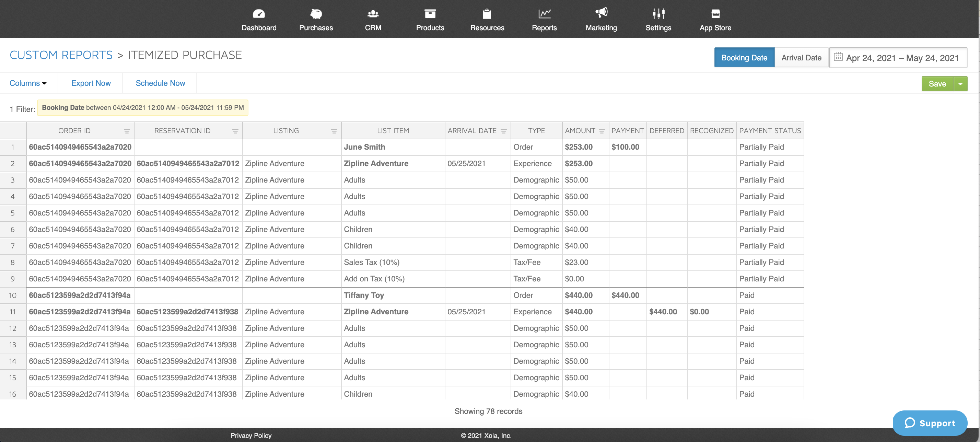Open the Settings sliders icon

[658, 14]
